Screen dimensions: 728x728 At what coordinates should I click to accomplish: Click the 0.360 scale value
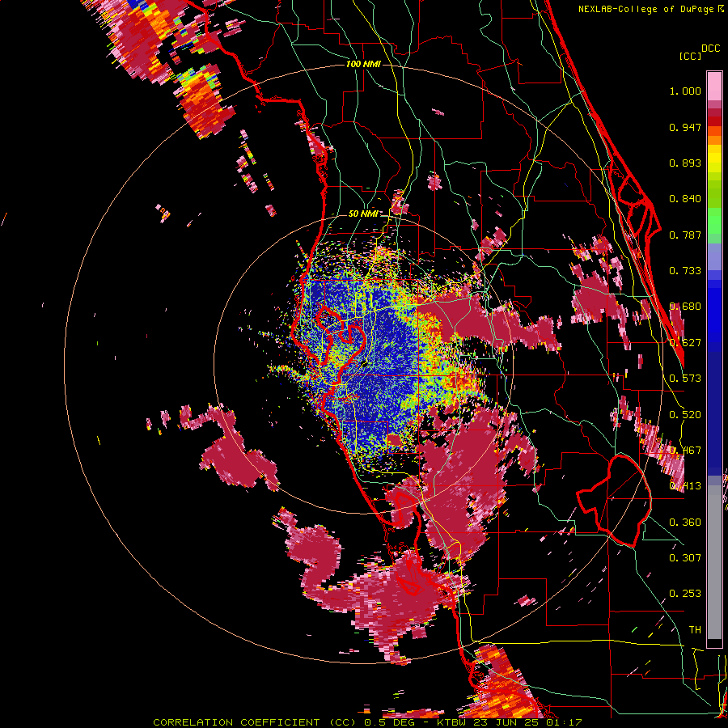(x=685, y=523)
